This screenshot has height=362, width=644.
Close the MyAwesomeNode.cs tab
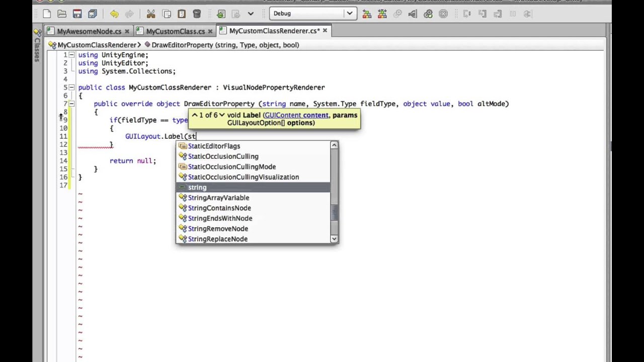(x=127, y=31)
